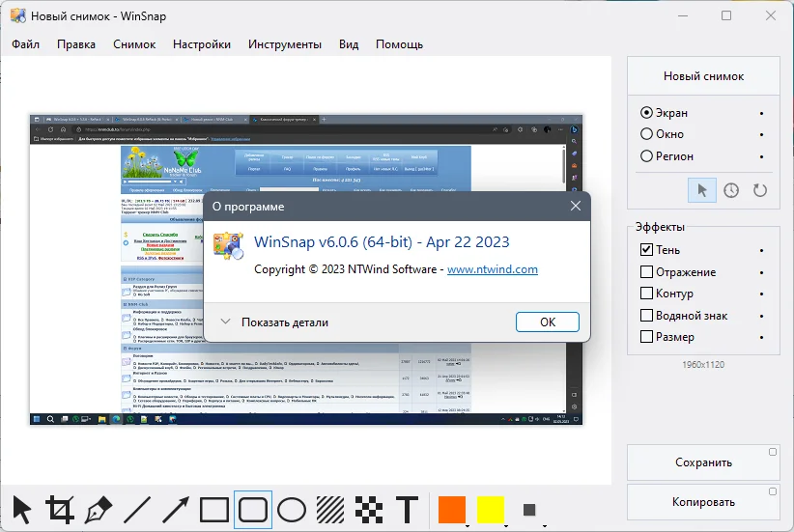Expand Show details chevron in About dialog
Viewport: 794px width, 532px height.
(x=226, y=322)
